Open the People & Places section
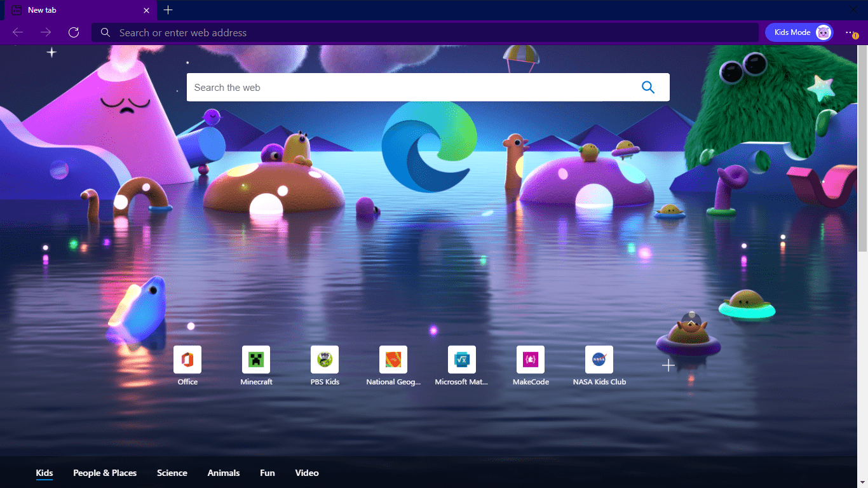This screenshot has width=868, height=488. pos(105,473)
